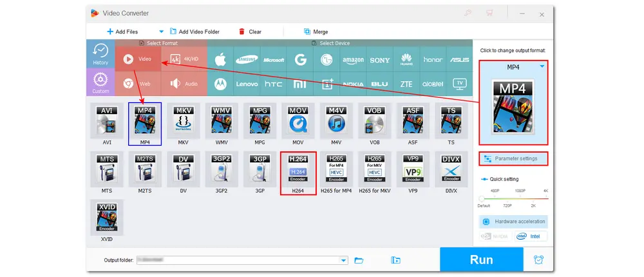This screenshot has height=277, width=644.
Task: Select the MTS camcorder format
Action: tap(107, 169)
